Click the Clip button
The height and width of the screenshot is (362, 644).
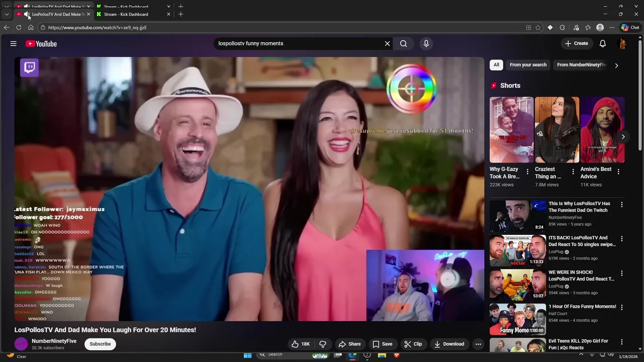pos(413,344)
